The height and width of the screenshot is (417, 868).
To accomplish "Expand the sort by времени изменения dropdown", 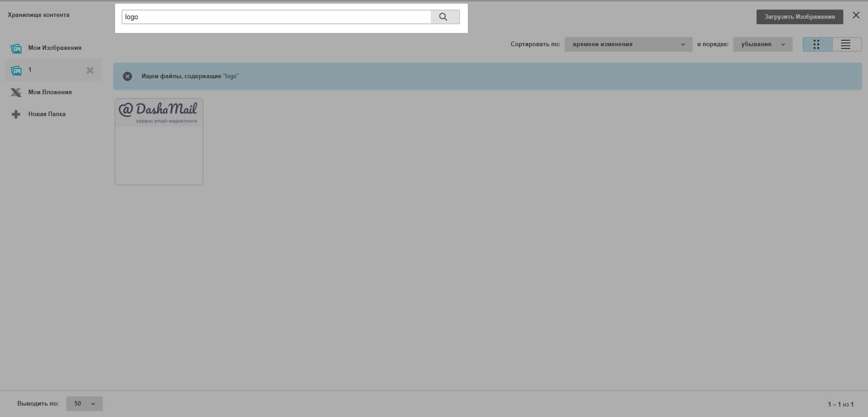I will tap(628, 44).
